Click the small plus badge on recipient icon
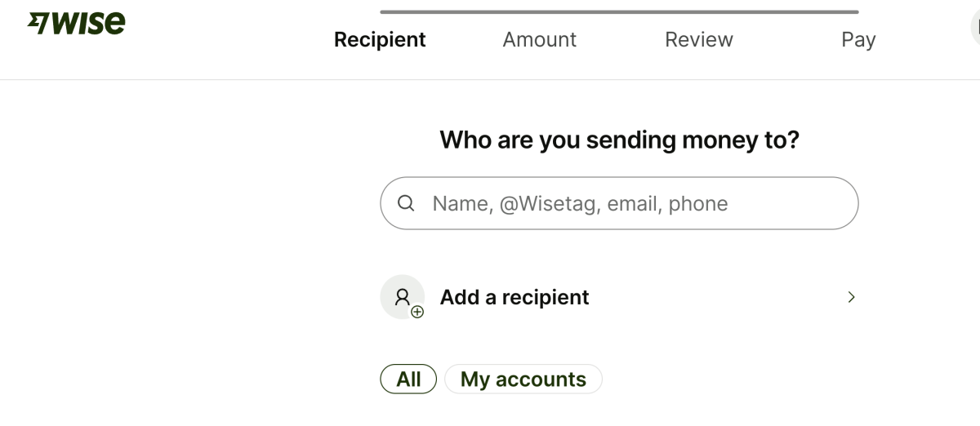 (417, 312)
